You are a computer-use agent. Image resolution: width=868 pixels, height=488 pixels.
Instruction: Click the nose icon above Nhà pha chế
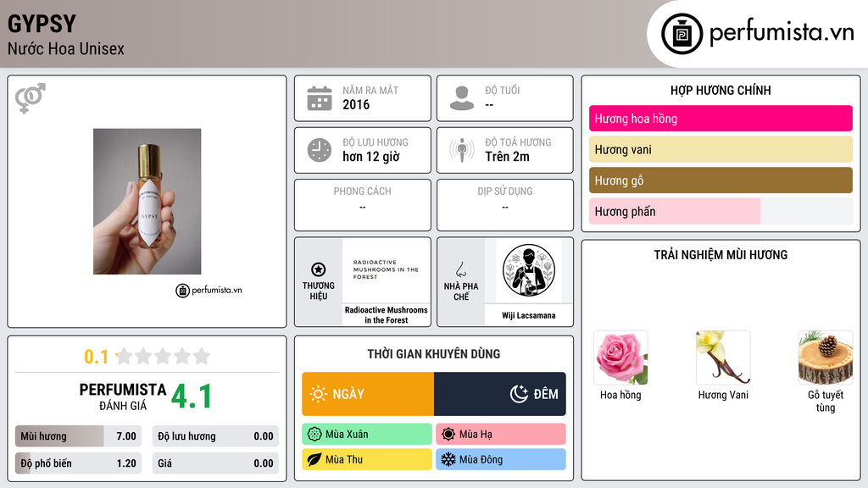[460, 269]
